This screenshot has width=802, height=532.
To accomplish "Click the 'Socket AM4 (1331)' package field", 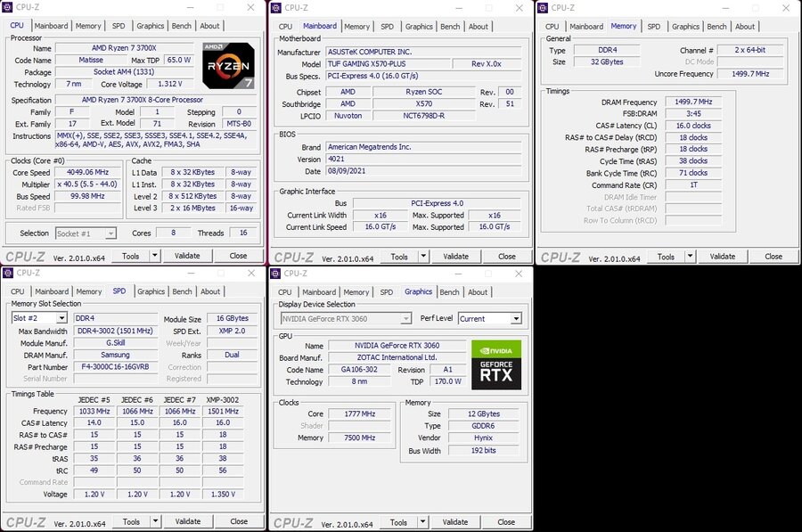I will pyautogui.click(x=124, y=71).
